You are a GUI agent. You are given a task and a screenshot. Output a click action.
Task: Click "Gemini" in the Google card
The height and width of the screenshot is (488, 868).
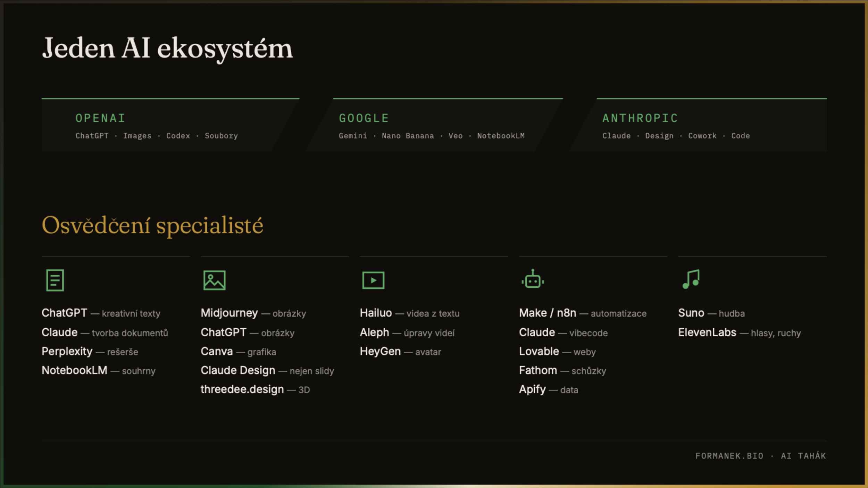pyautogui.click(x=353, y=136)
